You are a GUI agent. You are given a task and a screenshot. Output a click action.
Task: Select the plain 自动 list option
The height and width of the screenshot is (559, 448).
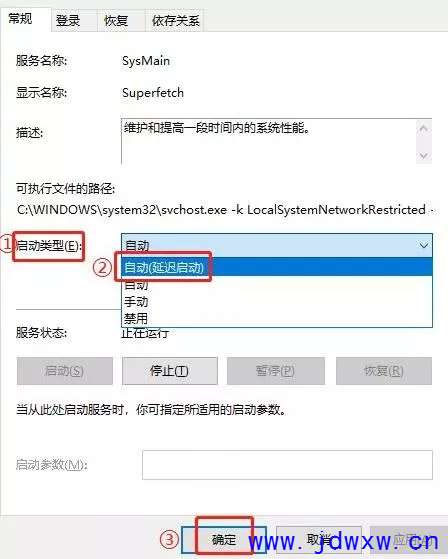pyautogui.click(x=277, y=284)
